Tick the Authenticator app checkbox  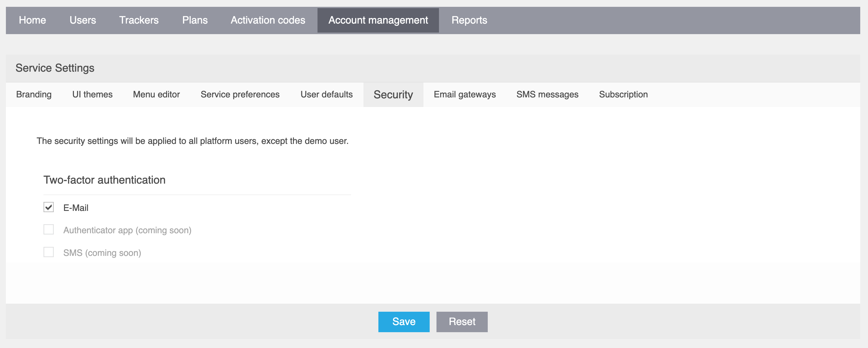pyautogui.click(x=48, y=230)
